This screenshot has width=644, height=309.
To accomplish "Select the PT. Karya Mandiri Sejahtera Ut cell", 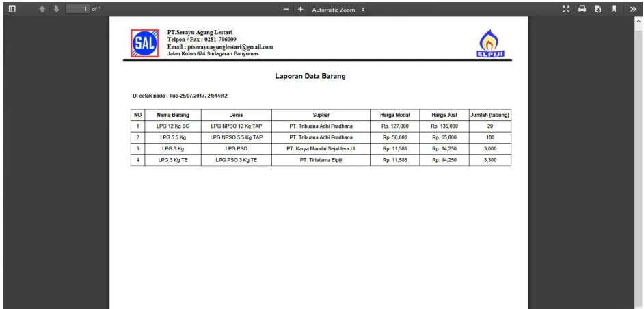I will (x=321, y=149).
